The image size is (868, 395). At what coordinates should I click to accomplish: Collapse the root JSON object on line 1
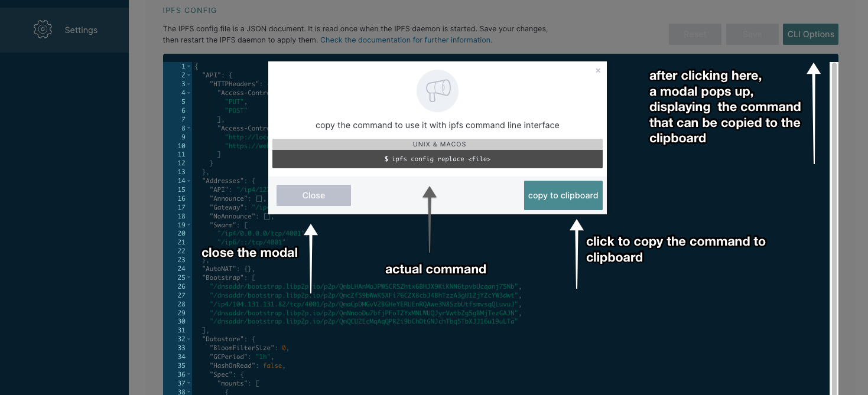tap(187, 66)
